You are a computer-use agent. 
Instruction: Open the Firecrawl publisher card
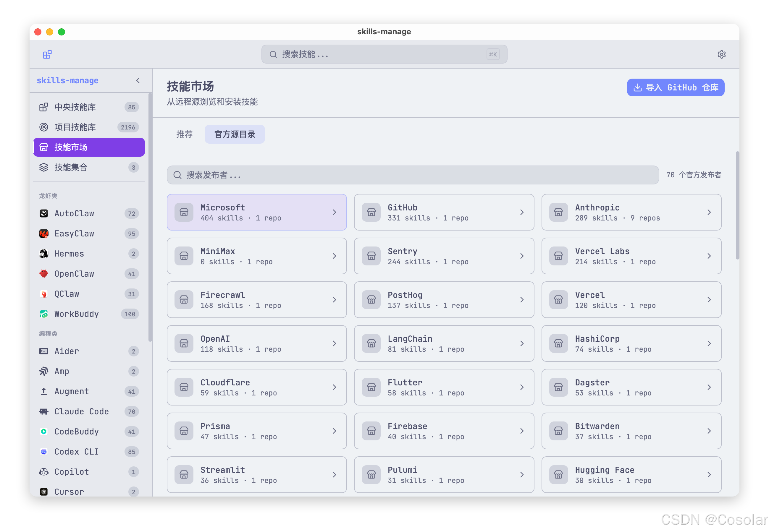click(257, 300)
